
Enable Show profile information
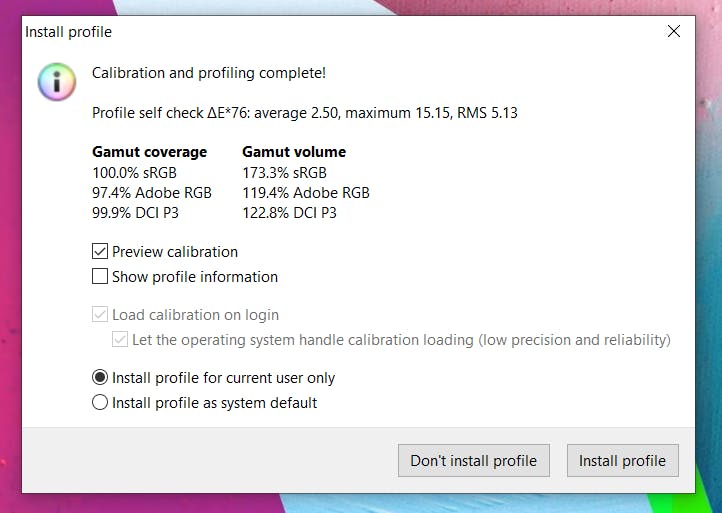pyautogui.click(x=100, y=277)
